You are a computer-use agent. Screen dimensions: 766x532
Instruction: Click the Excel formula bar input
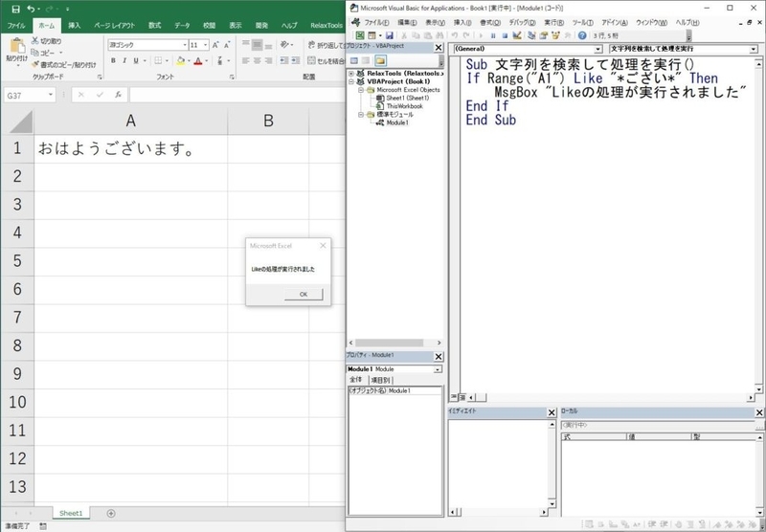237,95
